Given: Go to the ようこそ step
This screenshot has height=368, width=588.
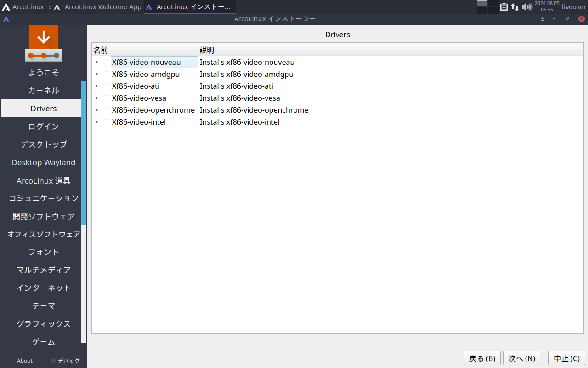Looking at the screenshot, I should point(44,73).
